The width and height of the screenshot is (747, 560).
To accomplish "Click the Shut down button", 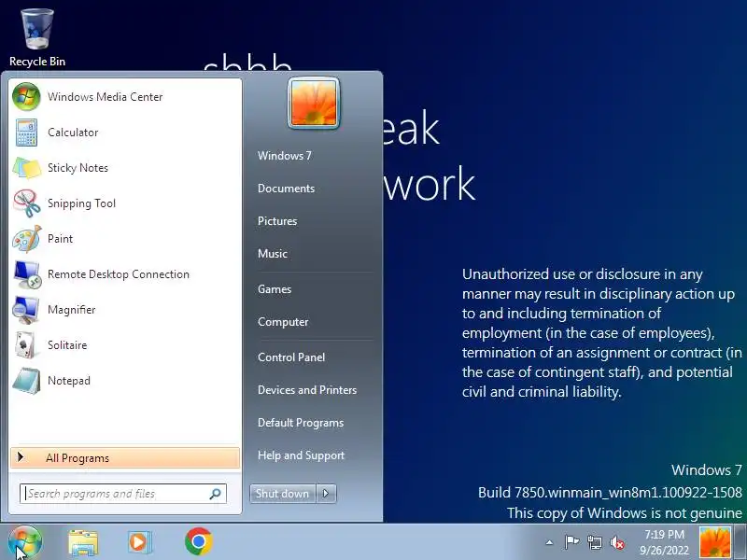I will pos(283,494).
